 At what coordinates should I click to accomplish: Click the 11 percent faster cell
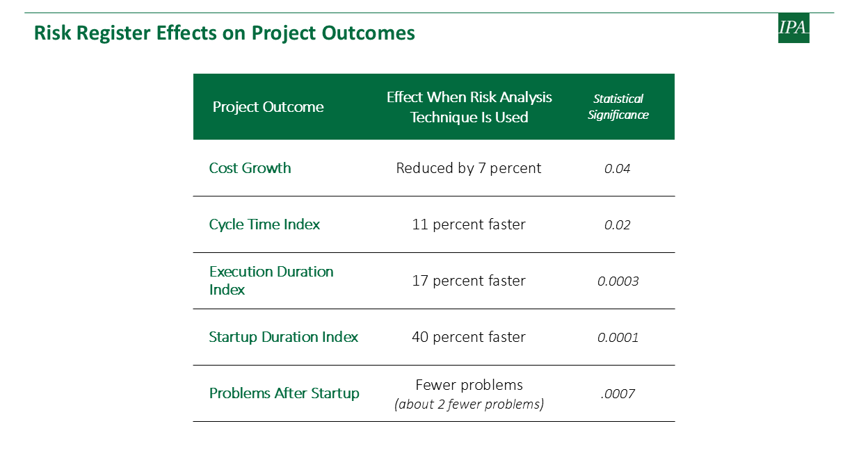click(469, 224)
